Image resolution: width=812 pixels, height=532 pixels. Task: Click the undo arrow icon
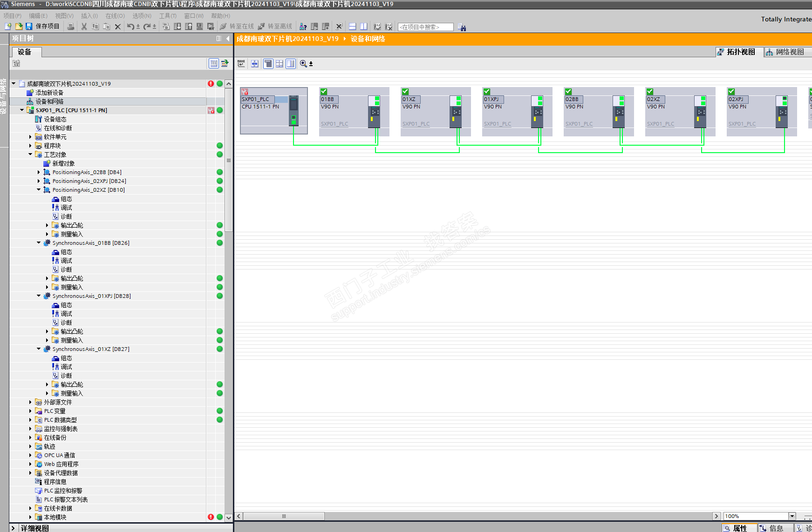coord(130,27)
